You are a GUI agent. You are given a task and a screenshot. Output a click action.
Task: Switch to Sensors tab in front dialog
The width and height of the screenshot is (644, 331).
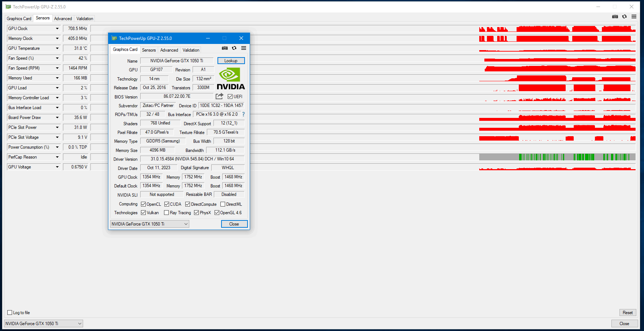[149, 50]
